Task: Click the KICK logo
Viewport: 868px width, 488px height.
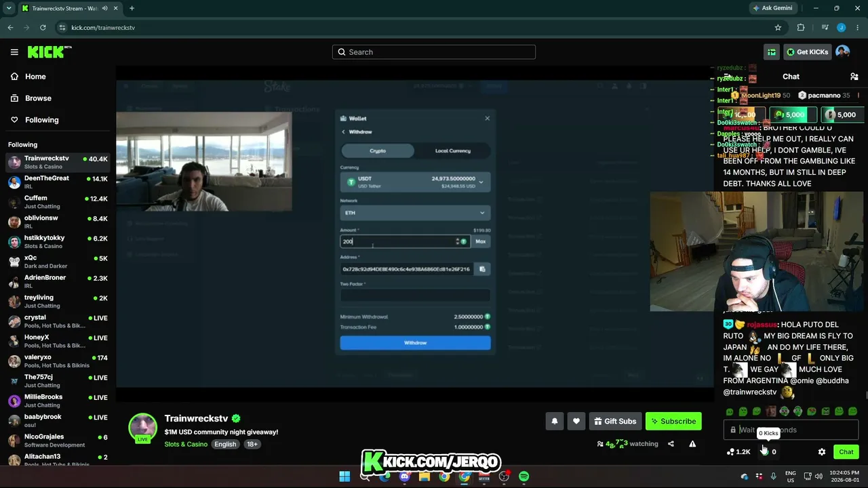Action: coord(49,52)
